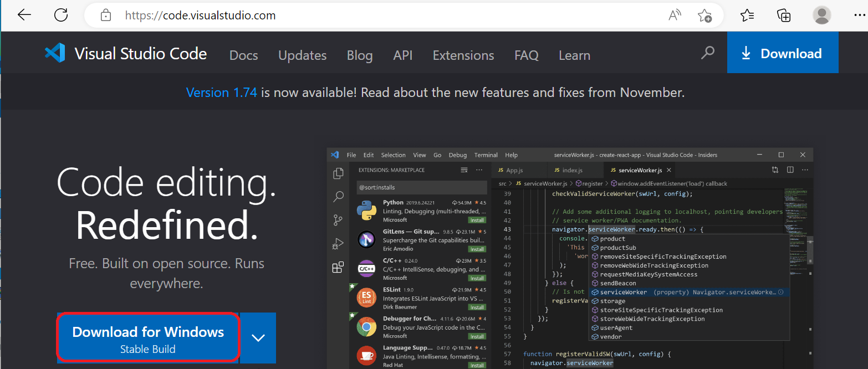Open the Updates navigation item
The image size is (868, 369).
click(x=303, y=55)
